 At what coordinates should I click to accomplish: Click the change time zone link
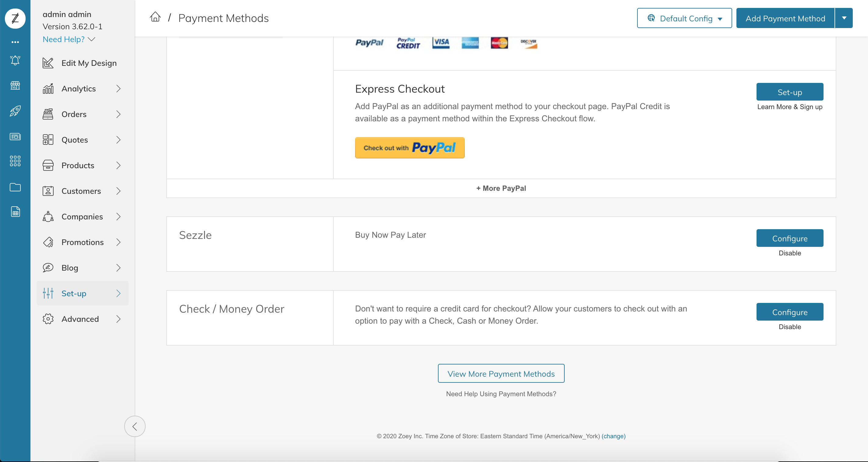coord(613,436)
